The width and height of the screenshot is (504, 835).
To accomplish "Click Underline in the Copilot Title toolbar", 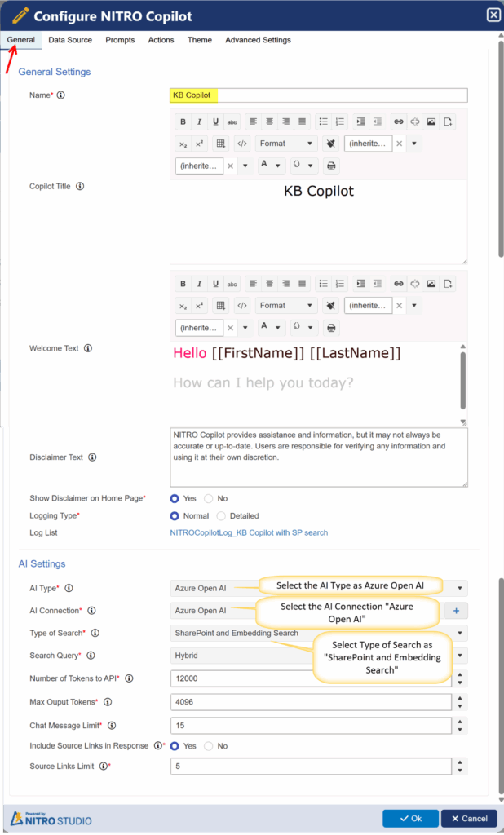I will point(215,121).
